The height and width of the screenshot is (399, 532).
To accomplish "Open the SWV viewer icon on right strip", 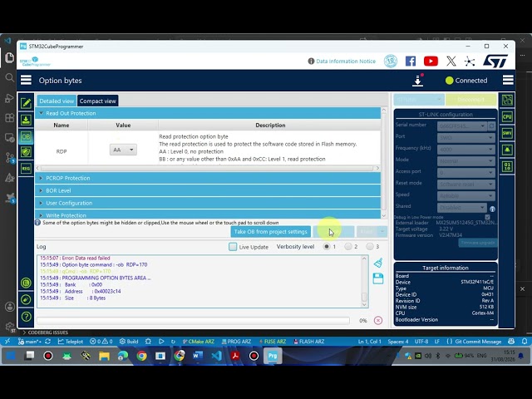I will [x=507, y=133].
